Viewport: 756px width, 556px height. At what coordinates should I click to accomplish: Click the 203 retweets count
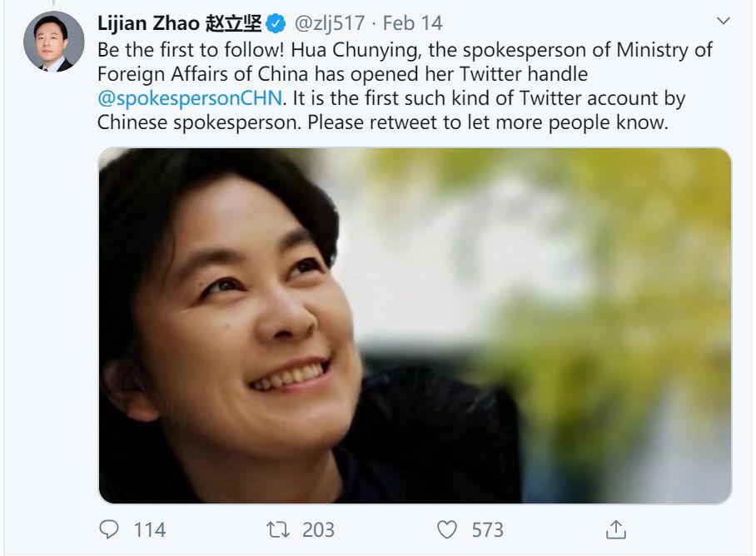point(318,529)
